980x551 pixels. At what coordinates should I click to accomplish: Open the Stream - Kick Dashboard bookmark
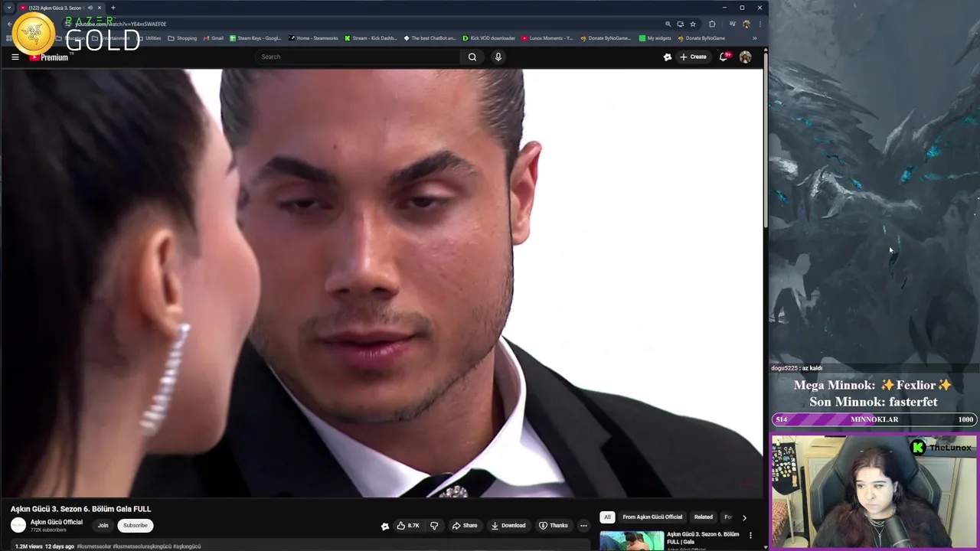point(371,38)
